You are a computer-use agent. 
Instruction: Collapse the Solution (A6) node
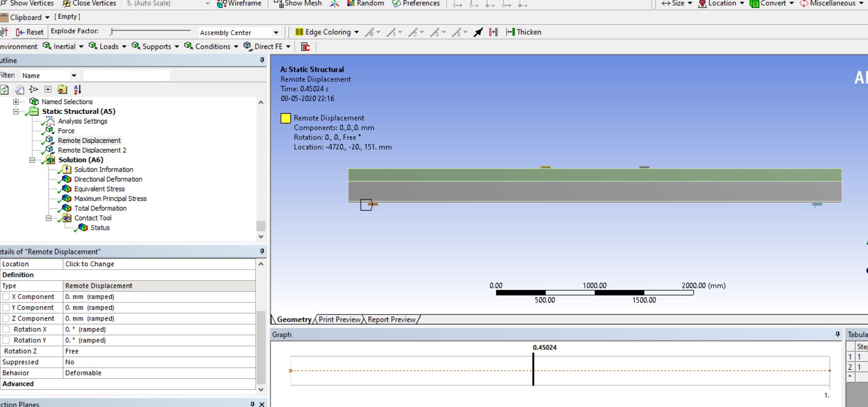coord(32,160)
